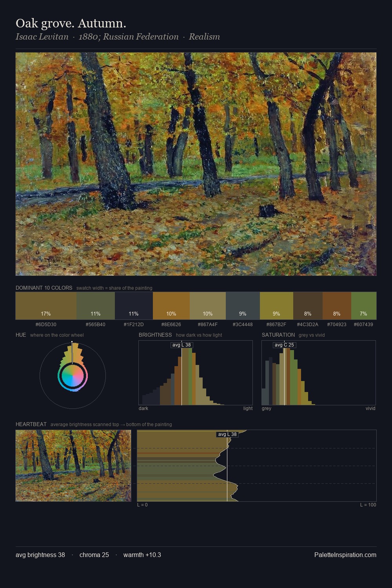This screenshot has width=392, height=588.
Task: Click the hex code text '#8E6626'
Action: [171, 325]
